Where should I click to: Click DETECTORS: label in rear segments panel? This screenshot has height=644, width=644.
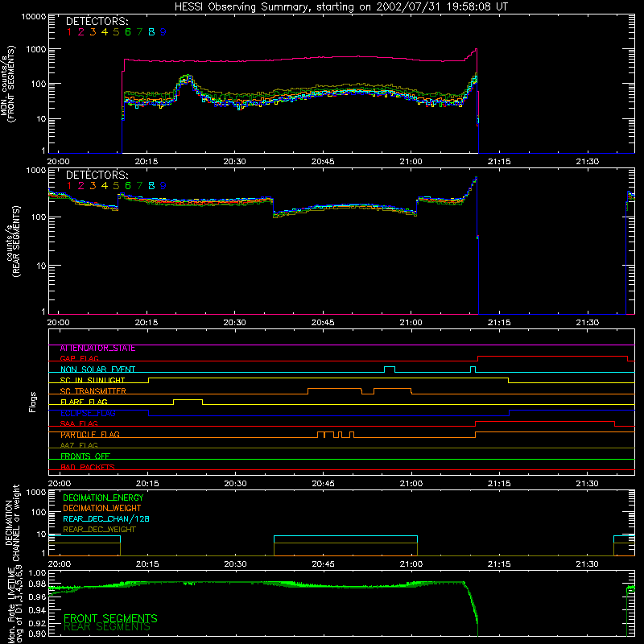97,175
